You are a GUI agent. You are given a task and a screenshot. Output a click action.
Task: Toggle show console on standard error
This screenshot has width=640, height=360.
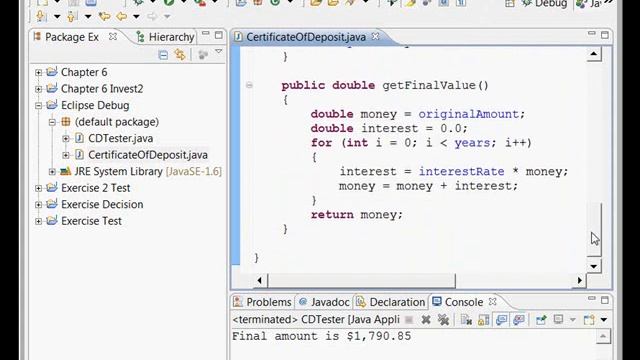click(519, 320)
